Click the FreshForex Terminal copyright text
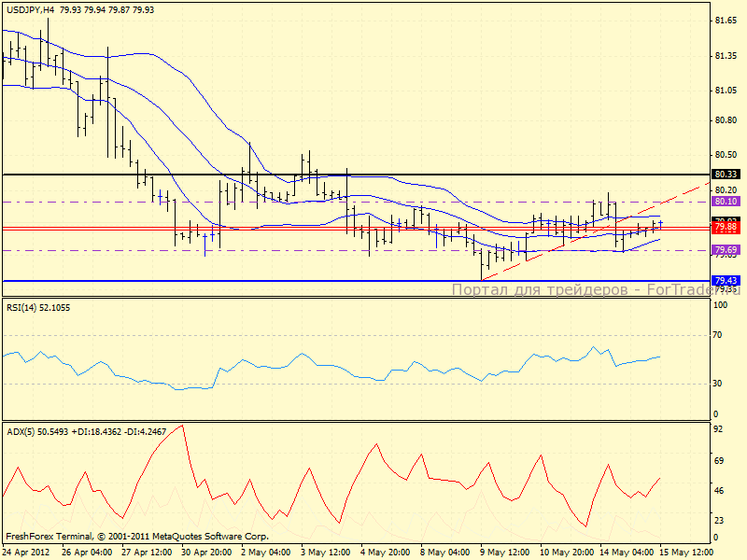 point(137,537)
